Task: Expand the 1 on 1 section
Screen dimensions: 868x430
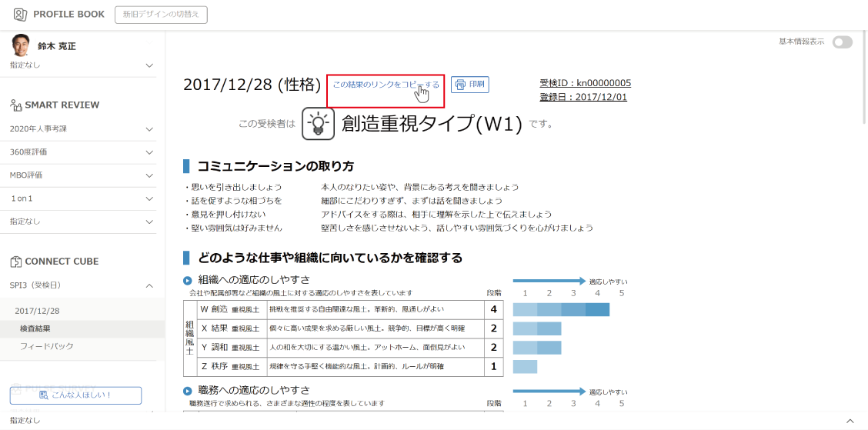Action: (x=149, y=198)
